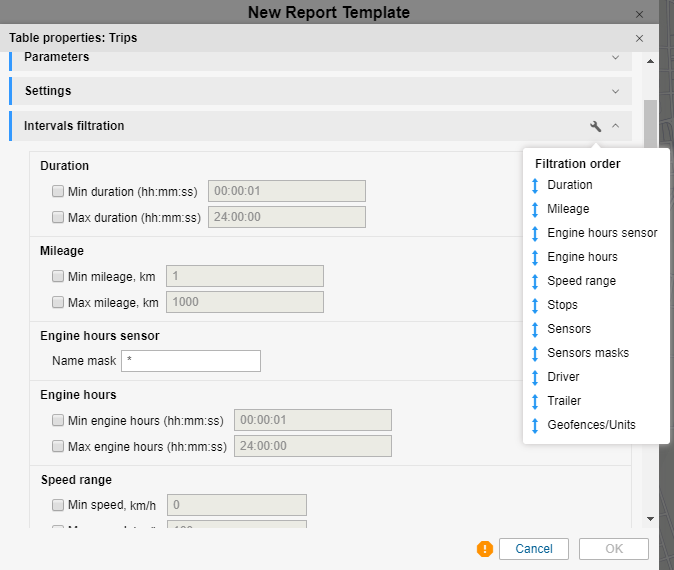This screenshot has width=674, height=570.
Task: Click the reorder arrow icon beside Driver
Action: [x=535, y=377]
